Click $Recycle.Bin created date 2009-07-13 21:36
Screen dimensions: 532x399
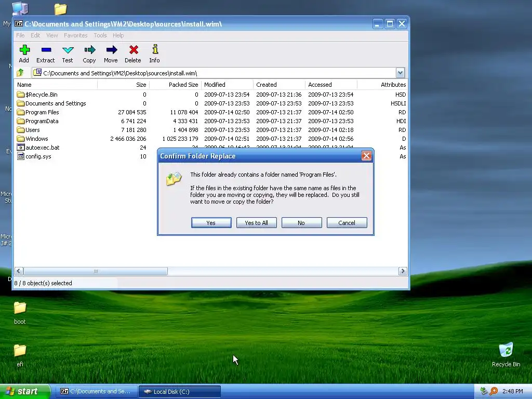278,95
